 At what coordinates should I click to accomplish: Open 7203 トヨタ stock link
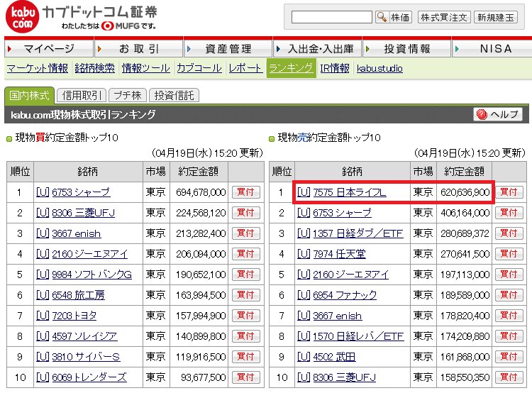pyautogui.click(x=74, y=316)
